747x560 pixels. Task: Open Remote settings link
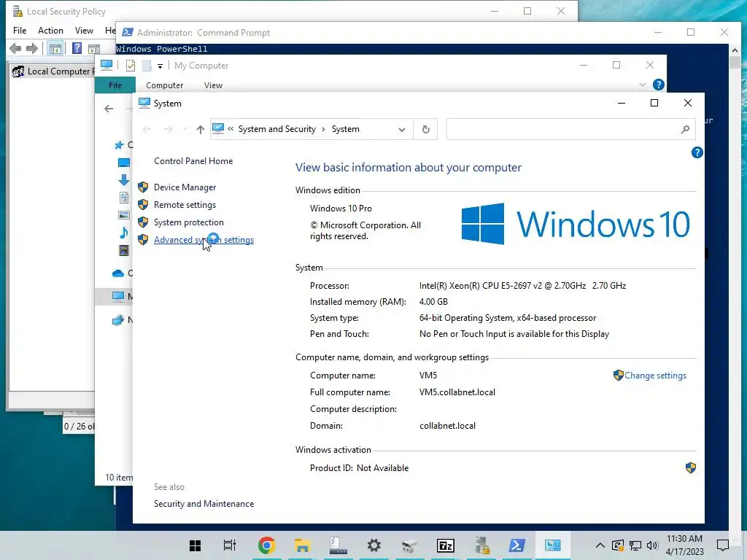(x=185, y=205)
